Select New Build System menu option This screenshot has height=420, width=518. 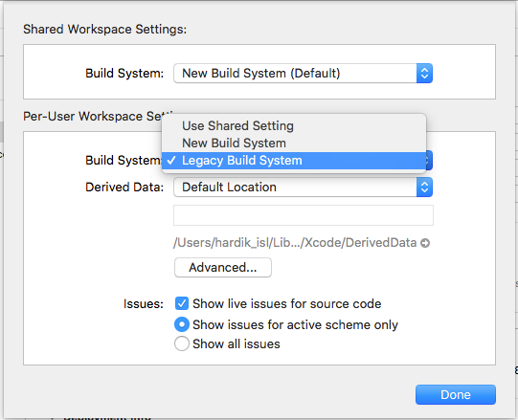294,143
